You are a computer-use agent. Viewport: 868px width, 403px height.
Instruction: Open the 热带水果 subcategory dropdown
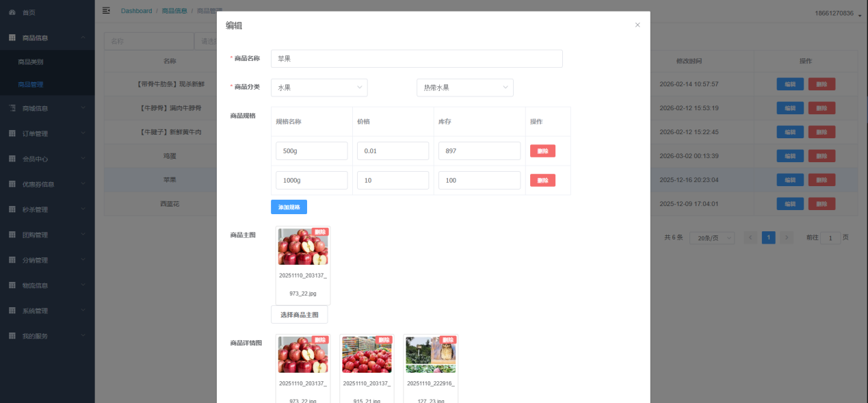tap(464, 88)
